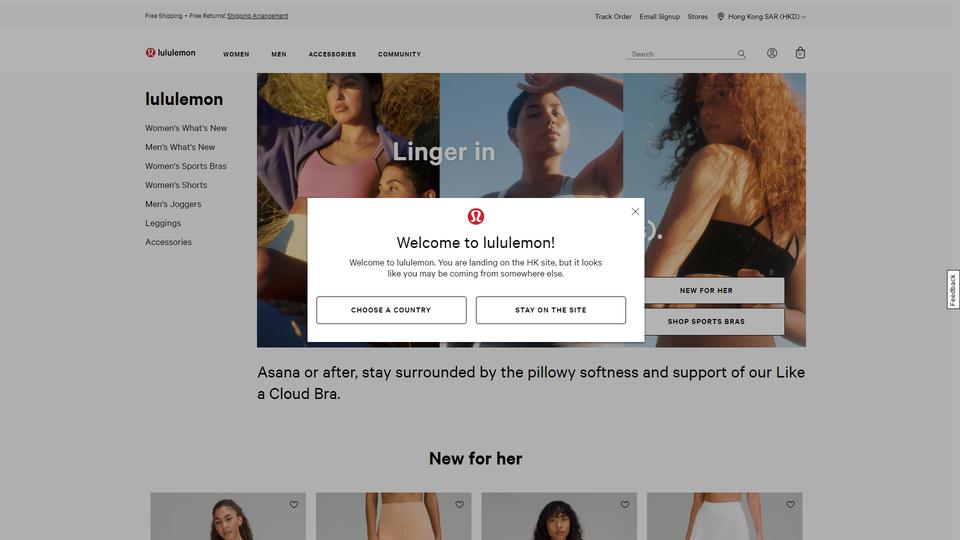Click the CHOOSE A COUNTRY button

(x=391, y=310)
